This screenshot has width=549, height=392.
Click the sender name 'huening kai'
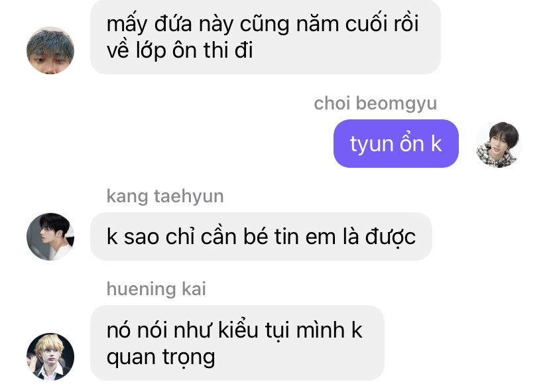pyautogui.click(x=156, y=289)
